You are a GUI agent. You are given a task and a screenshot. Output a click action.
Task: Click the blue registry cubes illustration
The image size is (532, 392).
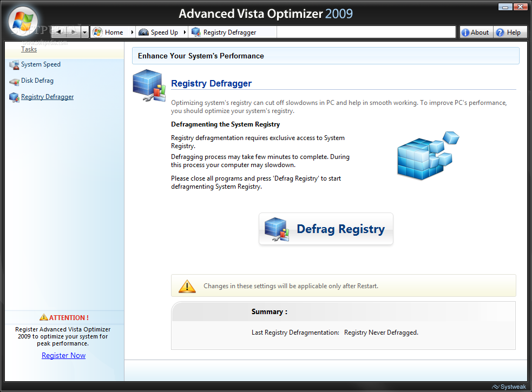(428, 156)
